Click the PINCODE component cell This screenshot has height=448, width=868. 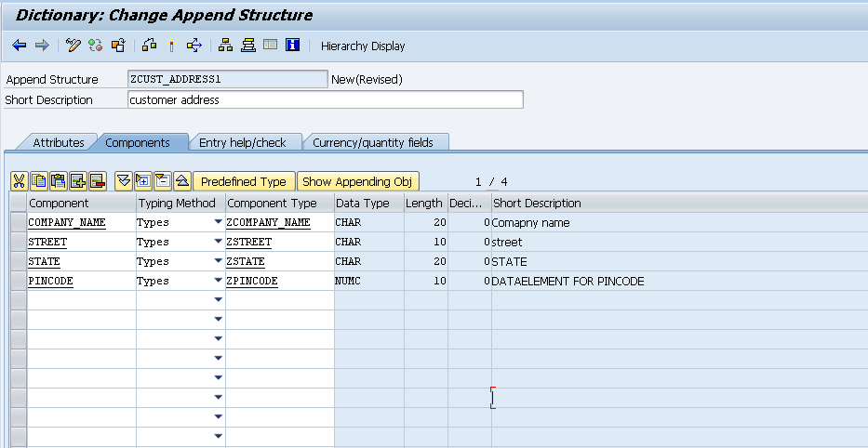pos(81,281)
